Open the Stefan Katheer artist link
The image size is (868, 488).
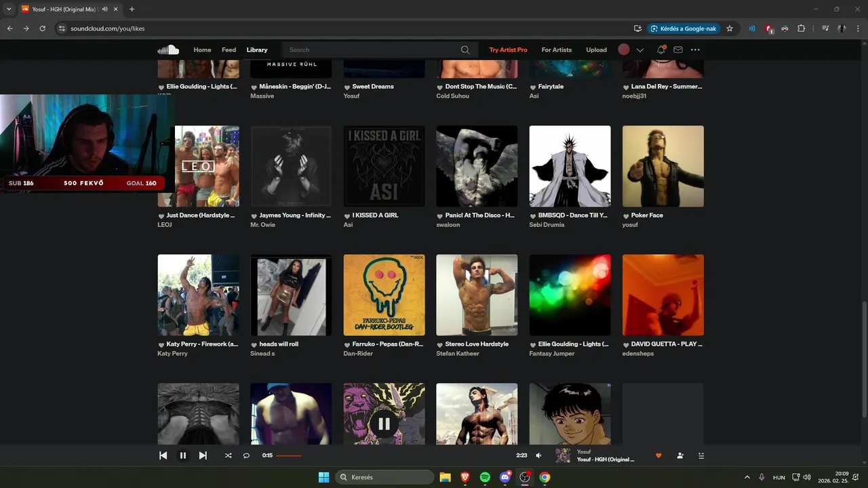(458, 353)
